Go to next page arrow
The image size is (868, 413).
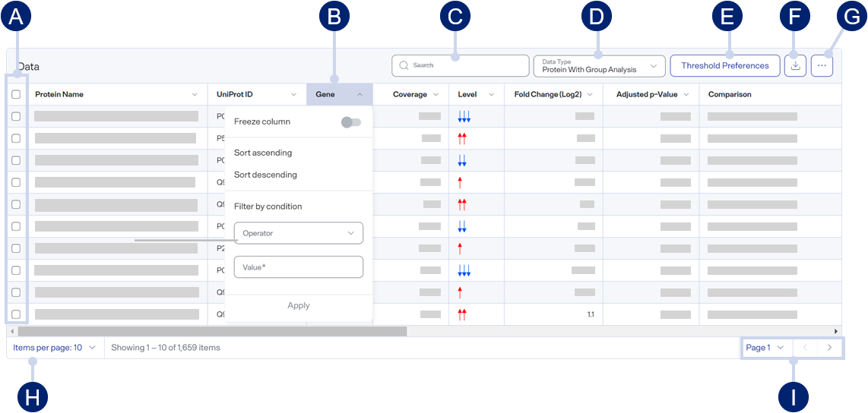point(829,348)
